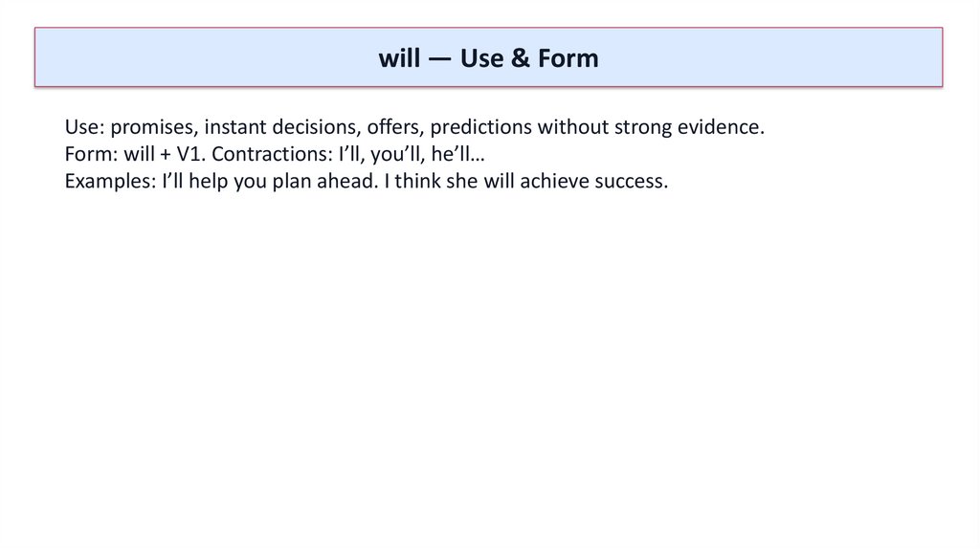The height and width of the screenshot is (549, 980).
Task: Click the slide title "will — Use & Form"
Action: [488, 58]
